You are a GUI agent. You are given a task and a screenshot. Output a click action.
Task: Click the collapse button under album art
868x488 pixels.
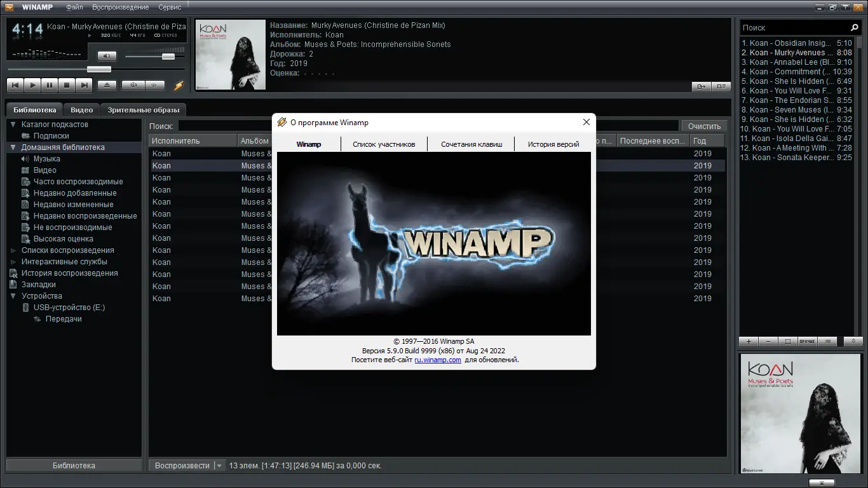[821, 482]
